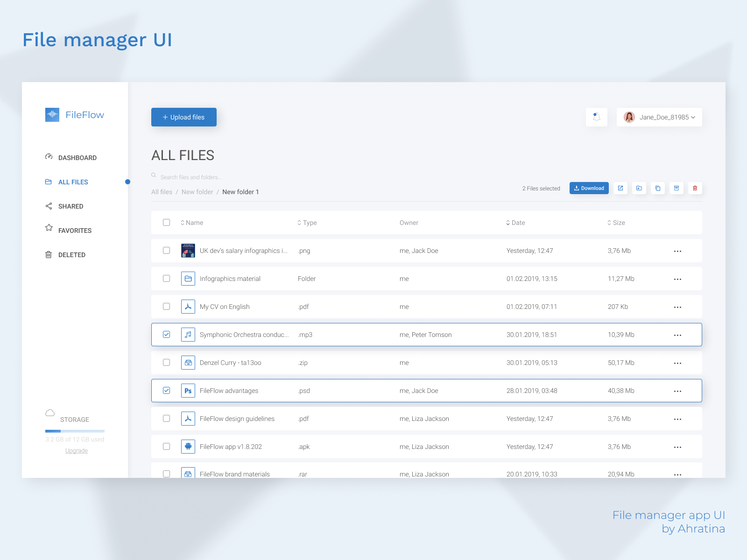
Task: Click the Upload files button
Action: pyautogui.click(x=183, y=117)
